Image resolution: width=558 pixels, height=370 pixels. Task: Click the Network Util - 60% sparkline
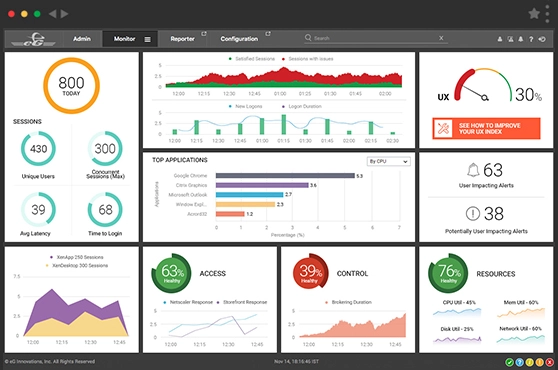pos(521,339)
